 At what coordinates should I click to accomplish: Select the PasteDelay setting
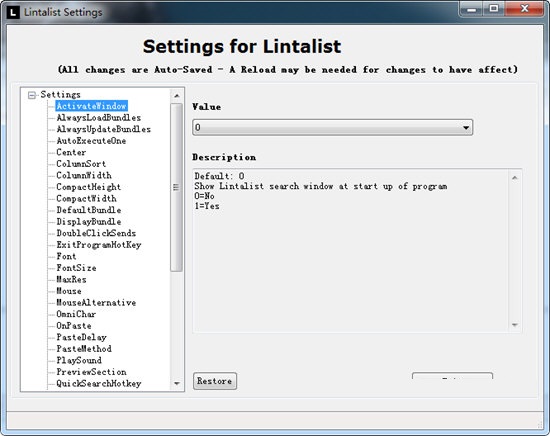(81, 337)
